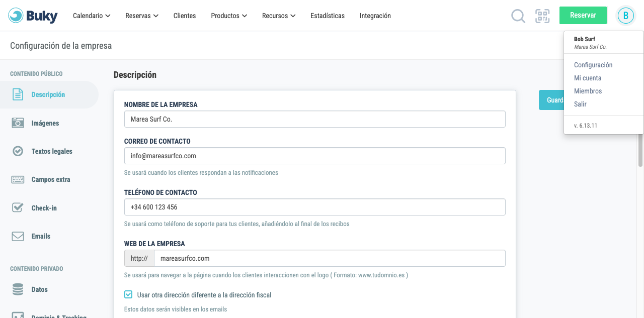Open the search magnifier icon

(x=518, y=16)
